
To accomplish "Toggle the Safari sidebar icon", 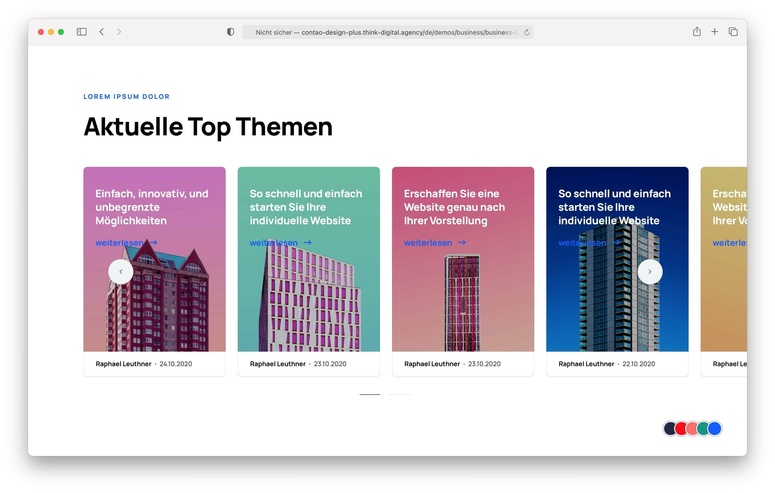I will [x=82, y=32].
